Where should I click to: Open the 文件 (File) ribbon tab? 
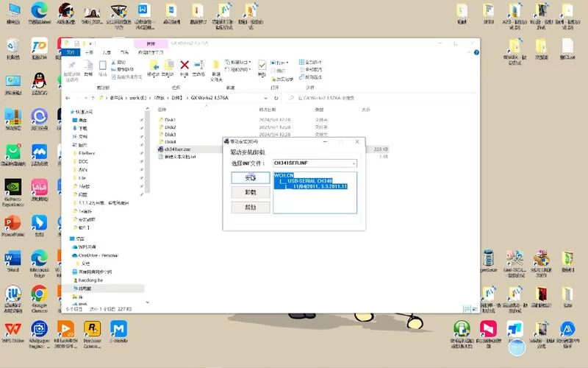pos(71,53)
